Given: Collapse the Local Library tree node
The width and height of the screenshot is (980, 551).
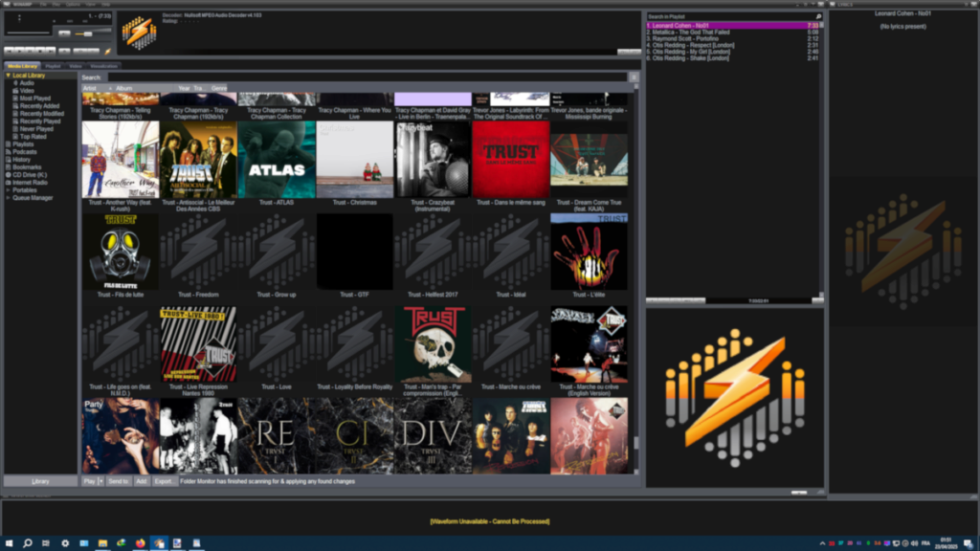Looking at the screenshot, I should click(8, 76).
